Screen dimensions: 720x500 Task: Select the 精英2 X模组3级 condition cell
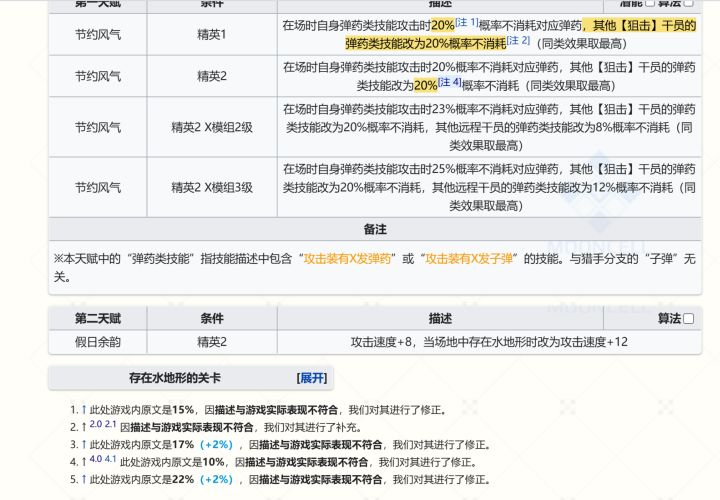tap(212, 187)
